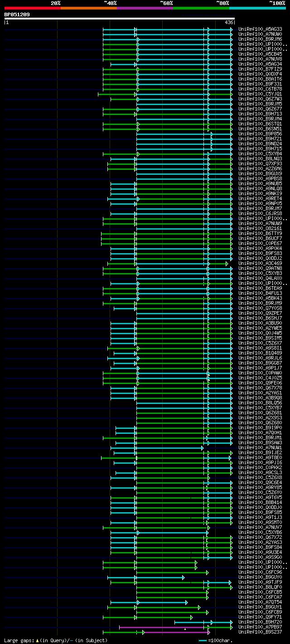
Task: Select the UniRef100_A9RET4 label
Action: tap(260, 198)
